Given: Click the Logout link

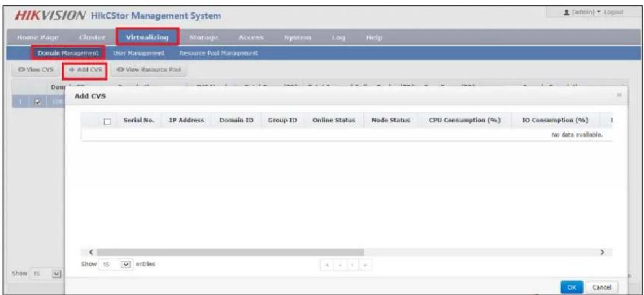Looking at the screenshot, I should click(613, 11).
